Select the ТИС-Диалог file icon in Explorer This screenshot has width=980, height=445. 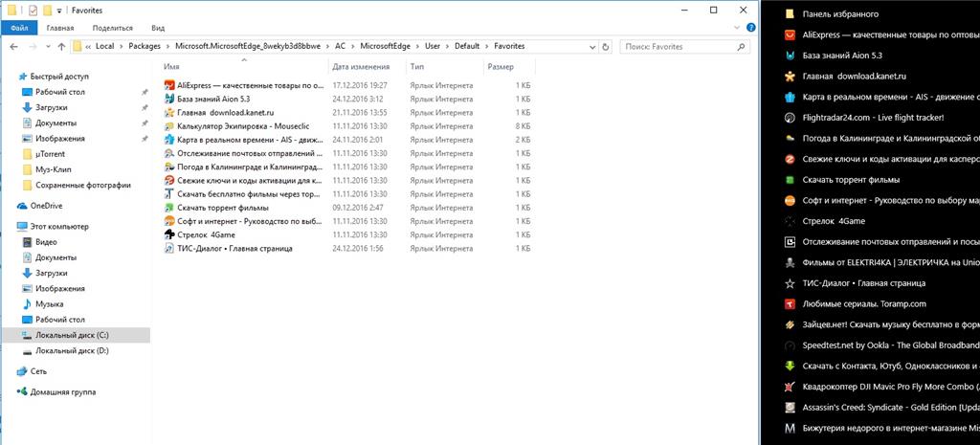(x=168, y=248)
